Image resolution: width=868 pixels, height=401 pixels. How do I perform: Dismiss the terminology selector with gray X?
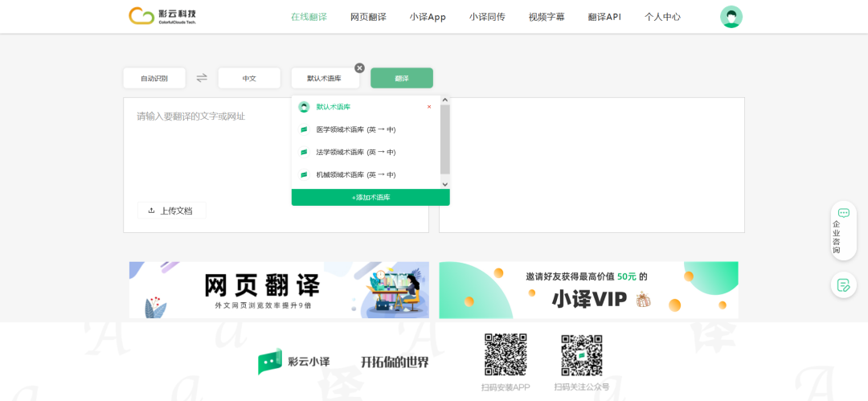[x=359, y=68]
